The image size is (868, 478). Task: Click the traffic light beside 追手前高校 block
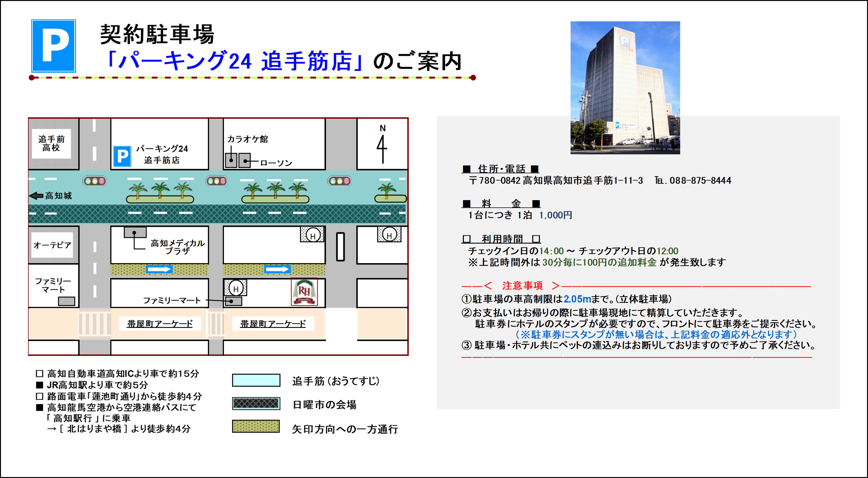click(95, 181)
